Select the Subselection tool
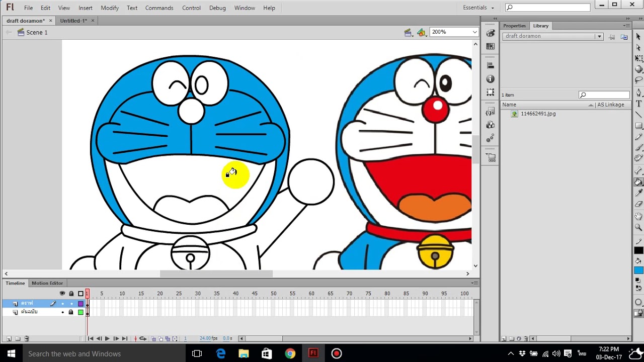644x362 pixels. (x=638, y=47)
